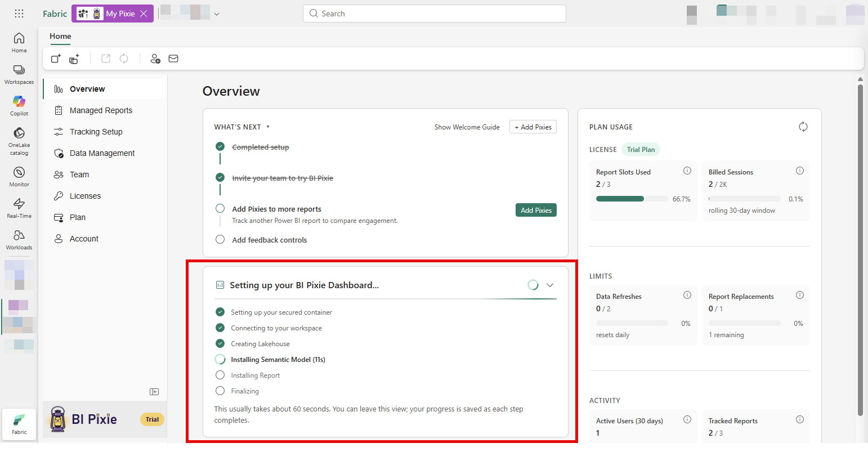This screenshot has width=868, height=452.
Task: Click the Report Slots Used progress bar
Action: coord(632,199)
